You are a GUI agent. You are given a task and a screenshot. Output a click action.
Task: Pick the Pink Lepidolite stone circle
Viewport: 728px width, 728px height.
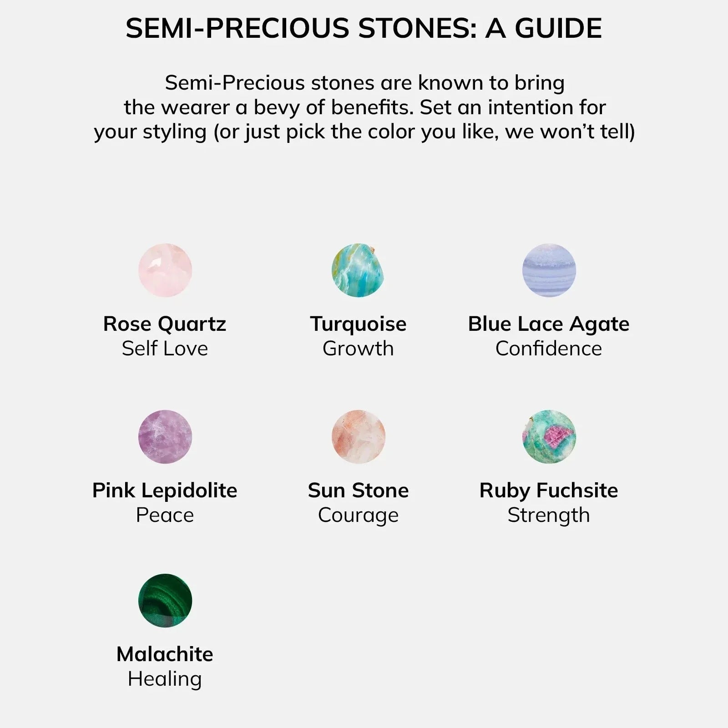[165, 437]
